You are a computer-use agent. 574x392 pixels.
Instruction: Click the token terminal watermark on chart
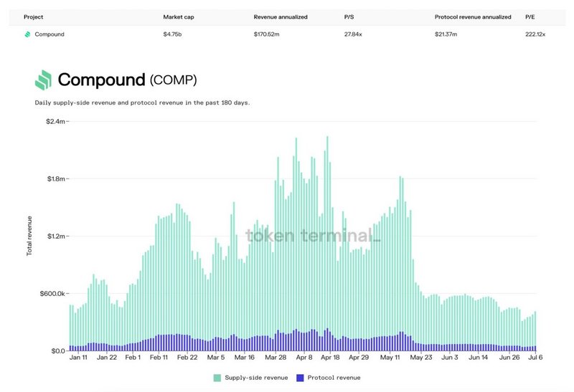click(314, 234)
